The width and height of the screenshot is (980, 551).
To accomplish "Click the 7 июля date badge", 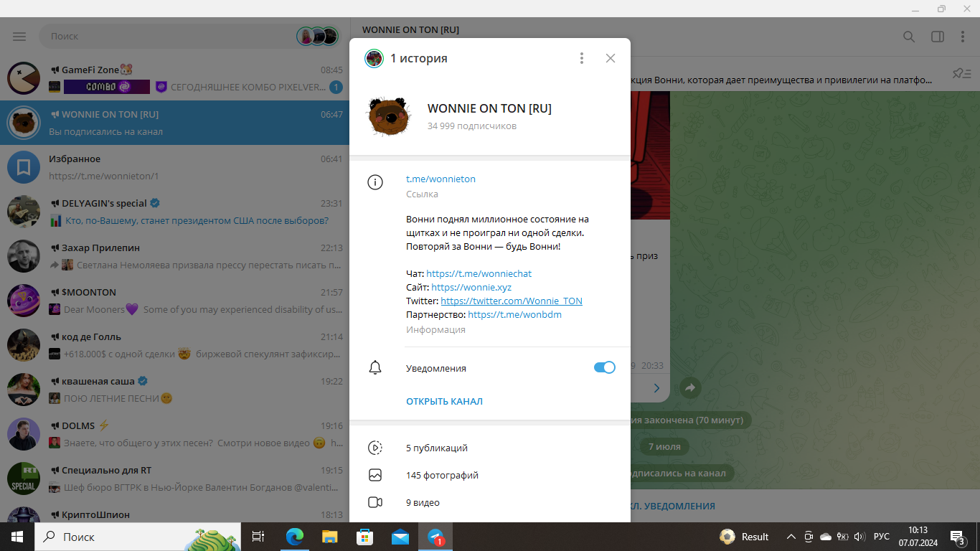I will [x=664, y=446].
